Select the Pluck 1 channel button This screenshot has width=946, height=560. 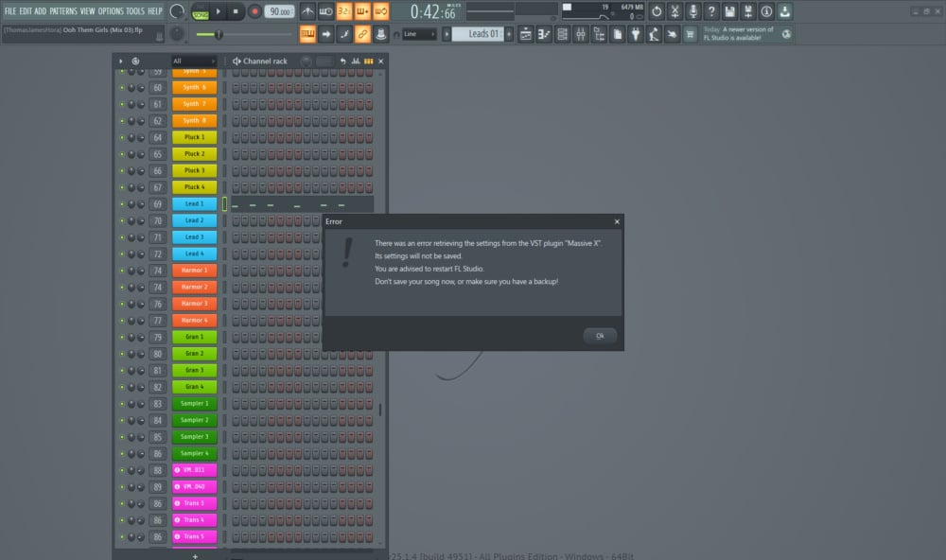(194, 137)
